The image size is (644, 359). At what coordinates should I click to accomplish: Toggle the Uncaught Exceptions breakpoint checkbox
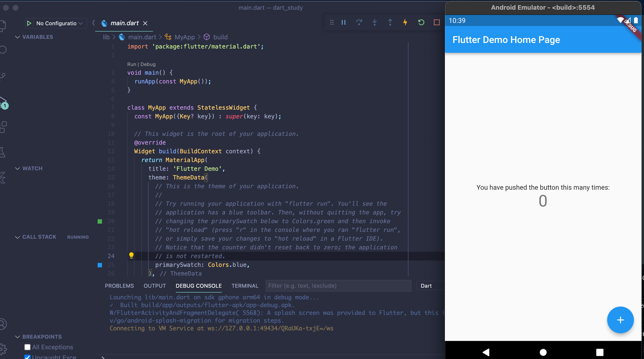(27, 357)
